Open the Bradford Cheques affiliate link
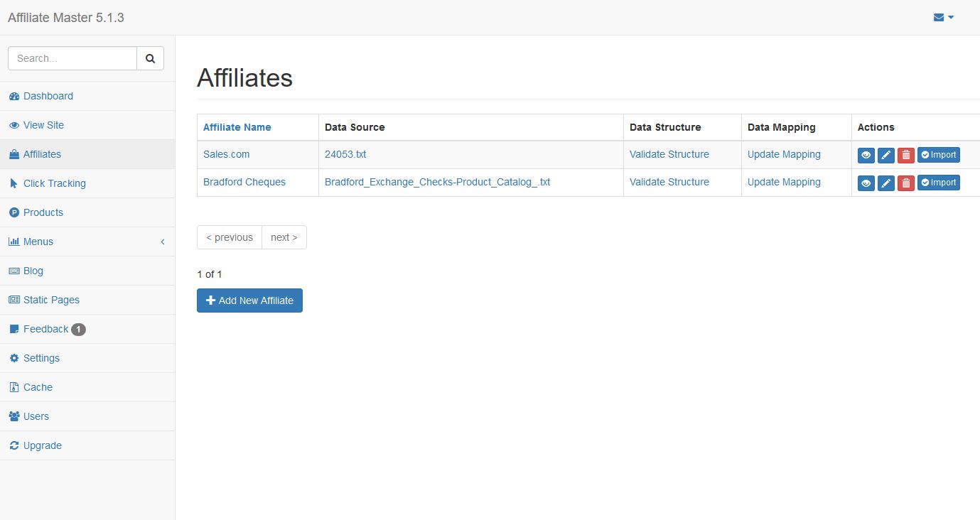Screen dimensions: 980x520 click(x=244, y=182)
